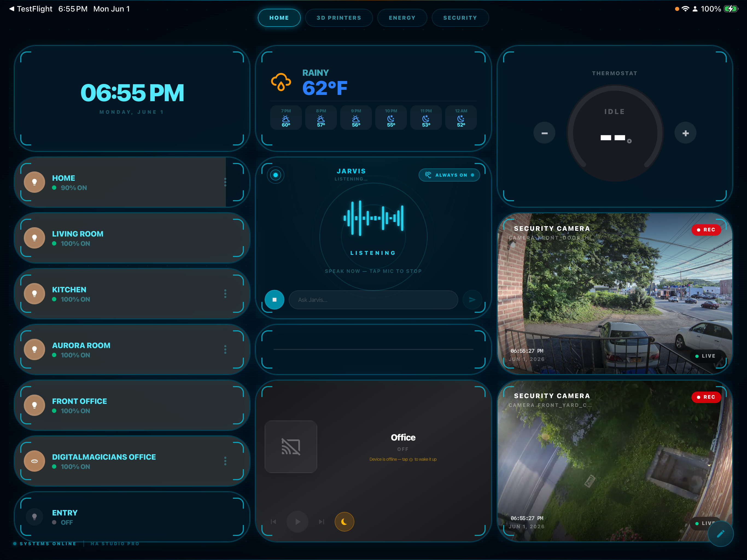Click the 62°F temperature reading
747x560 pixels.
point(325,88)
